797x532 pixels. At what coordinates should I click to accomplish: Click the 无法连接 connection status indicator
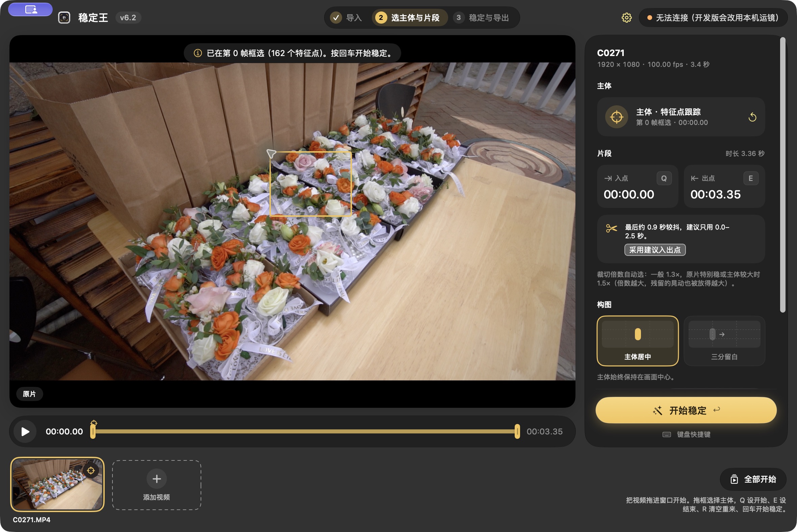(713, 18)
